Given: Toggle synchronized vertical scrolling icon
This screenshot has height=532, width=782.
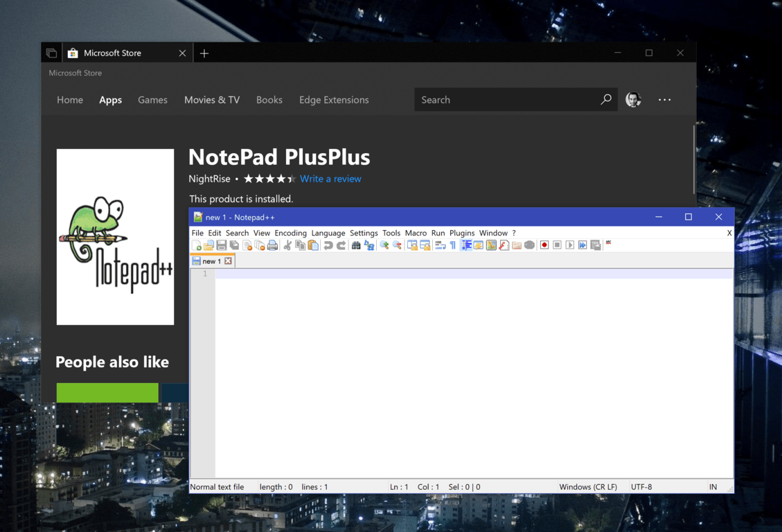Looking at the screenshot, I should 412,245.
